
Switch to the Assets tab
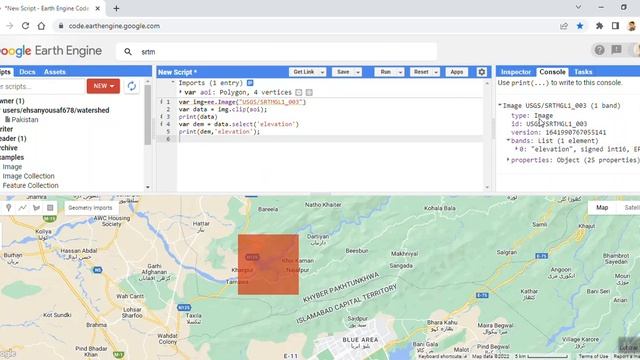click(55, 72)
